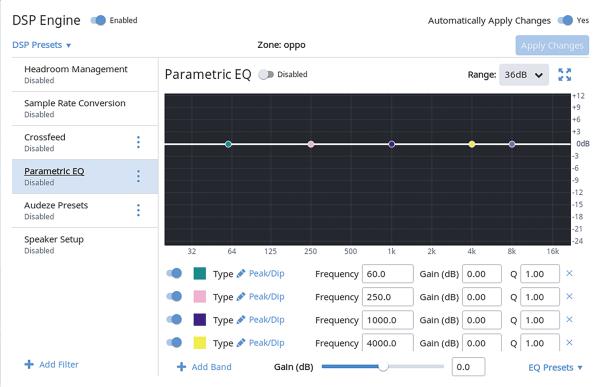
Task: Open Crossfeed options menu dots
Action: (138, 142)
